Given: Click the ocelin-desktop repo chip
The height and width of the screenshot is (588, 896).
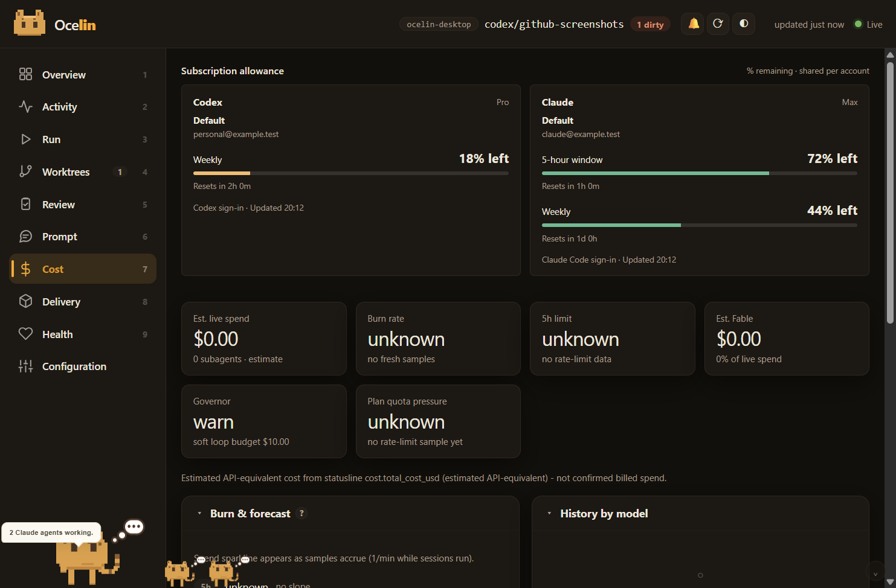Looking at the screenshot, I should tap(439, 24).
